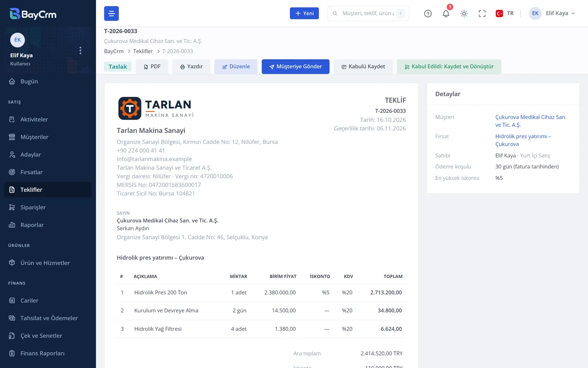Open Çek ve Senetler from the sidebar
Image resolution: width=588 pixels, height=368 pixels.
(48, 336)
